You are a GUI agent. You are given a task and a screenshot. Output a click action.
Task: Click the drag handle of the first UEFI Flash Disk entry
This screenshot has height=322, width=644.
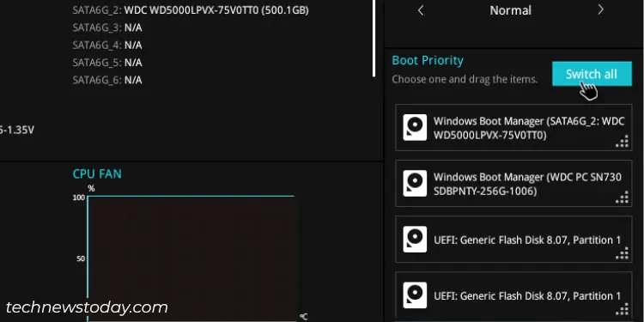623,253
